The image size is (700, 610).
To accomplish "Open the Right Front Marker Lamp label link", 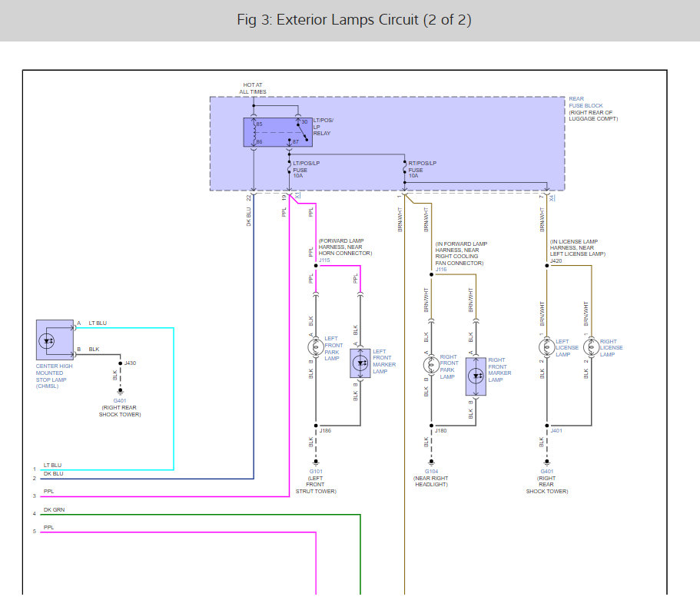I will click(499, 370).
